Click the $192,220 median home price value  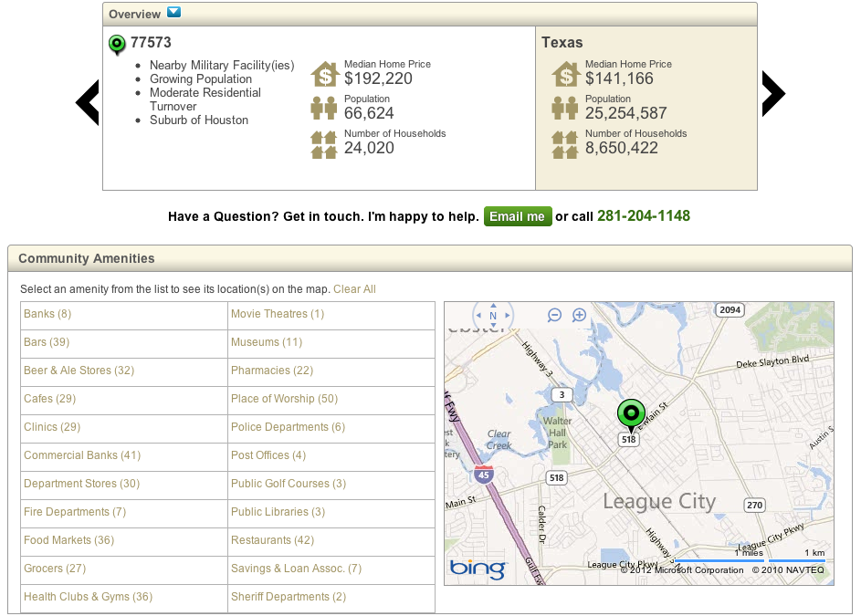(378, 78)
